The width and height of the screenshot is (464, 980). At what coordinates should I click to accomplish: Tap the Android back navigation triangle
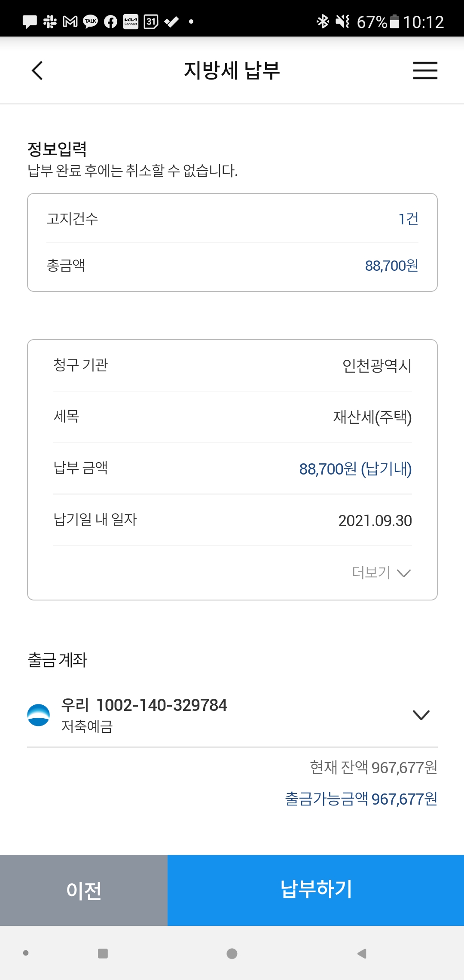tap(362, 954)
